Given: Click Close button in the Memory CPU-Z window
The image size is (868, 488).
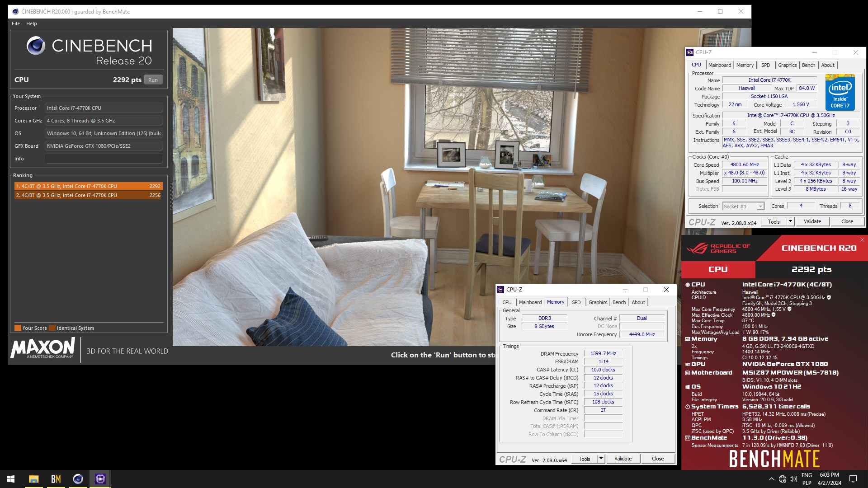Looking at the screenshot, I should coord(658,459).
